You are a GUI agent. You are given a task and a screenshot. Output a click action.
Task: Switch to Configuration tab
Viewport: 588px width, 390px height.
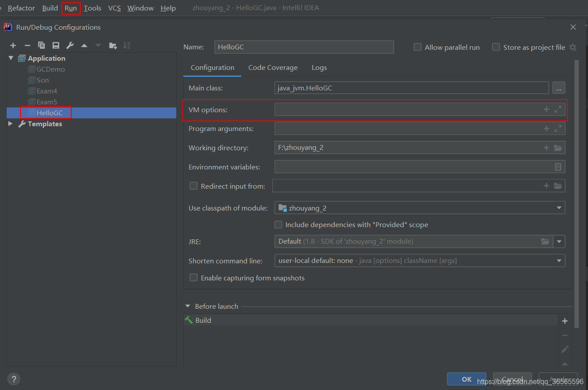click(x=213, y=68)
